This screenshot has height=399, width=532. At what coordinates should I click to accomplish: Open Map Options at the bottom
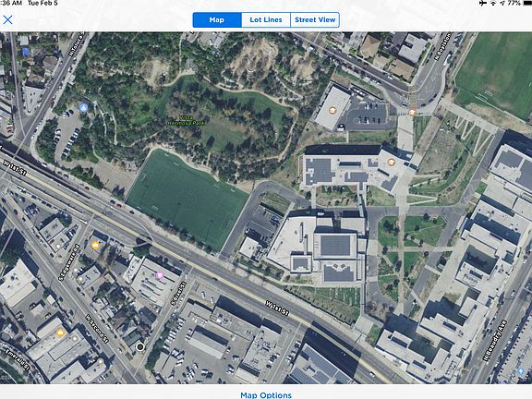266,395
